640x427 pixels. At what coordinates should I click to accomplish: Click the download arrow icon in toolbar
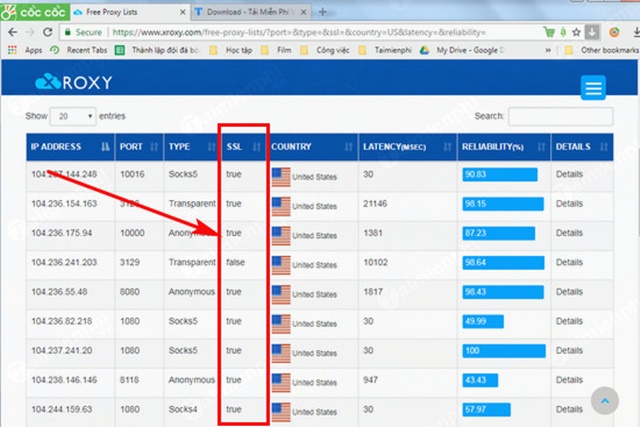coord(592,31)
